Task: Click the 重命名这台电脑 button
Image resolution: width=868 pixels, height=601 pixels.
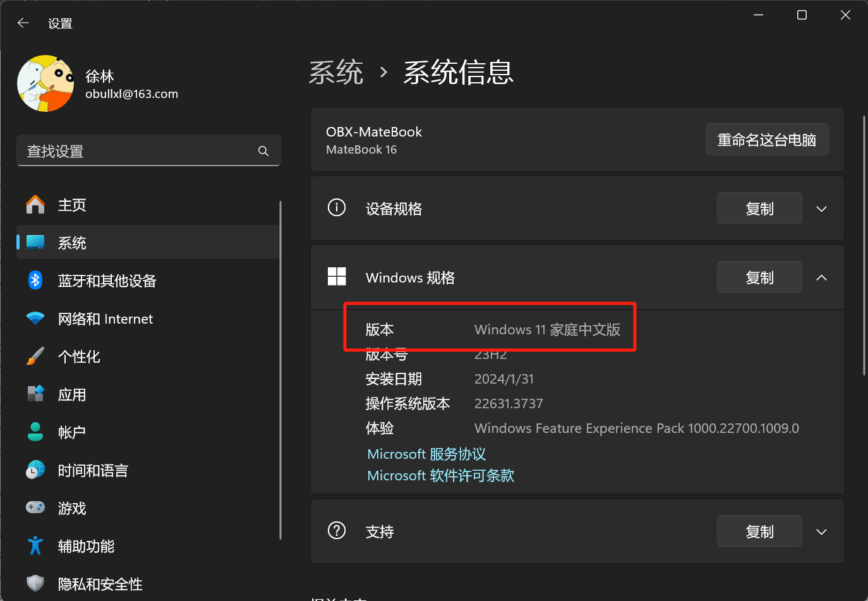Action: click(767, 140)
